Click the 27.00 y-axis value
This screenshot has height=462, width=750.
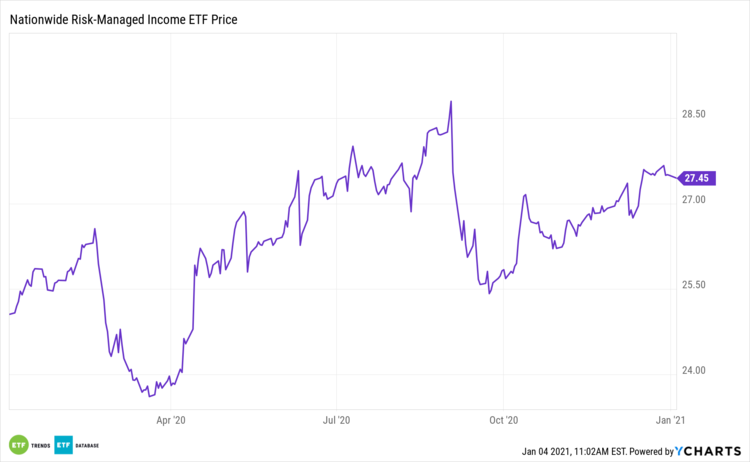coord(693,200)
